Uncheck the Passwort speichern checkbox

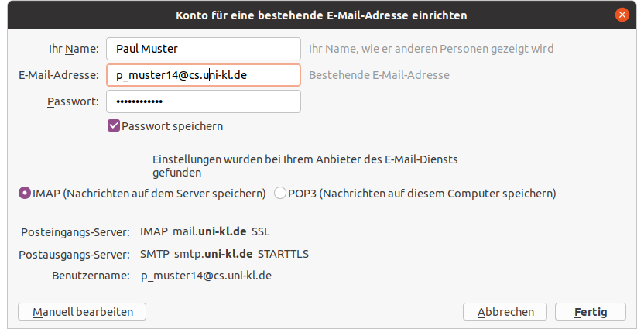click(114, 125)
